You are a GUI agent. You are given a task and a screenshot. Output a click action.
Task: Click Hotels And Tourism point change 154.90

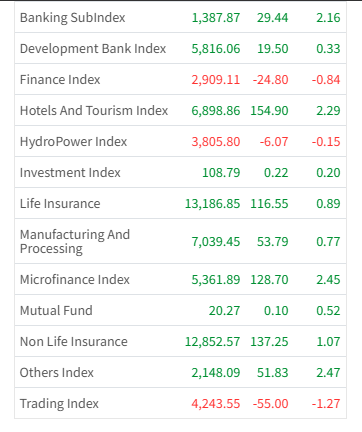tap(269, 111)
